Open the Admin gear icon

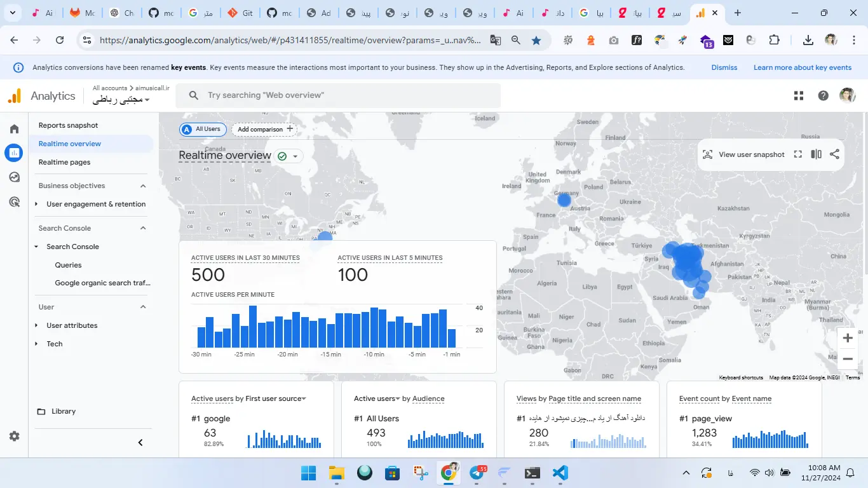[14, 437]
